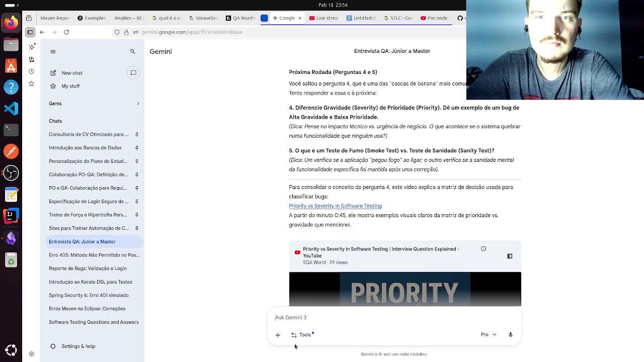The image size is (644, 362).
Task: Unpin Treino de Força e Hipertrofia chat
Action: (137, 215)
